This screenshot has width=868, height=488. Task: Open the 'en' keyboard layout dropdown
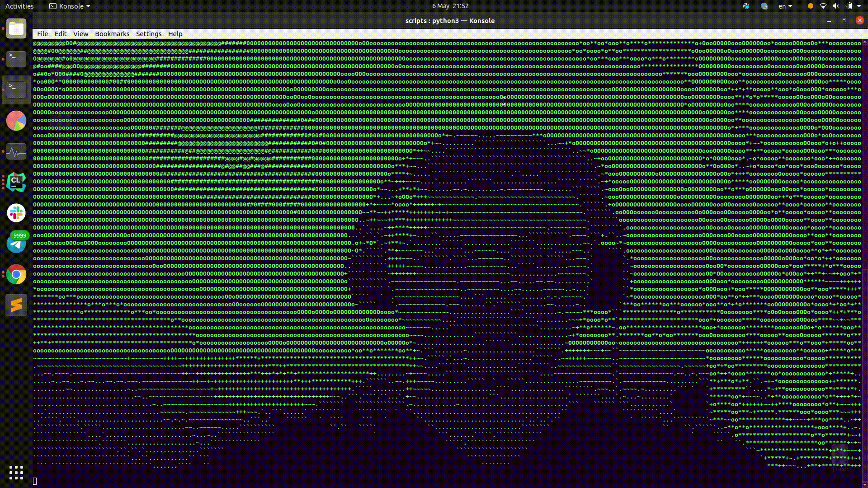[x=785, y=6]
